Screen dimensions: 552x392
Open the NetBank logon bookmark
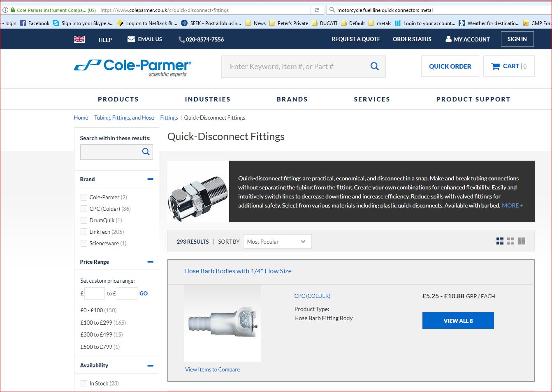147,23
